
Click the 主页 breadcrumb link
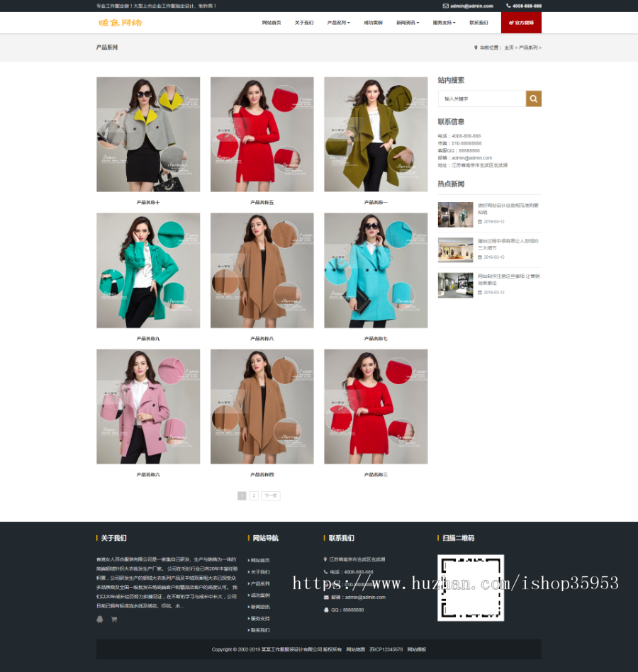tap(508, 47)
